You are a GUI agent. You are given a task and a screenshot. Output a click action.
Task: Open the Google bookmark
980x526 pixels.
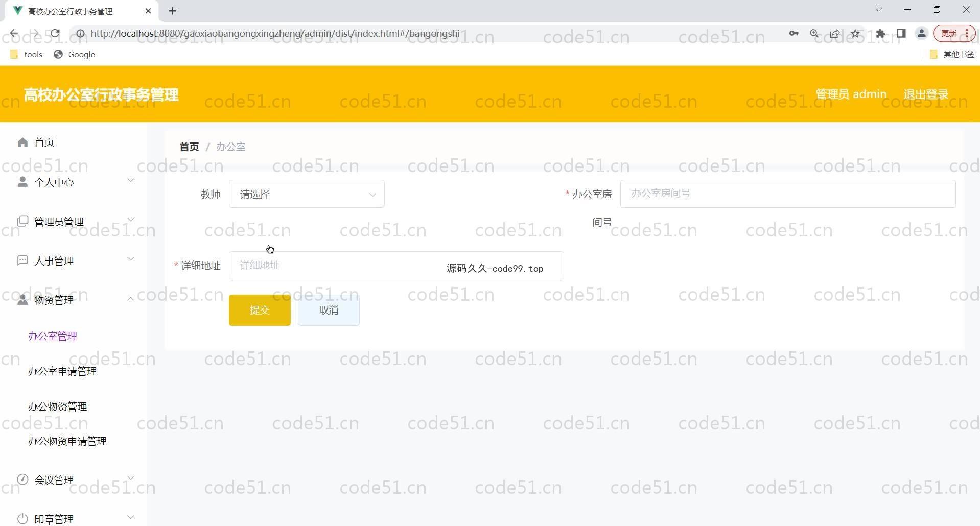(75, 54)
